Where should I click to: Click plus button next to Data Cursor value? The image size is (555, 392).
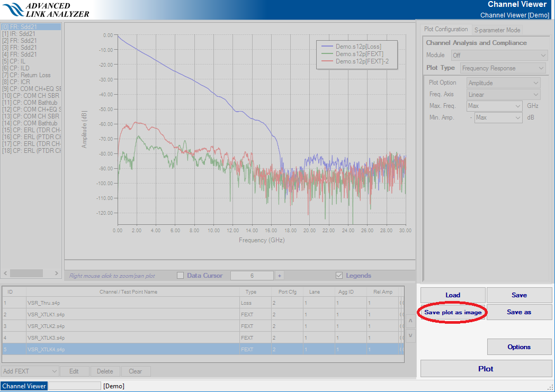(x=280, y=276)
